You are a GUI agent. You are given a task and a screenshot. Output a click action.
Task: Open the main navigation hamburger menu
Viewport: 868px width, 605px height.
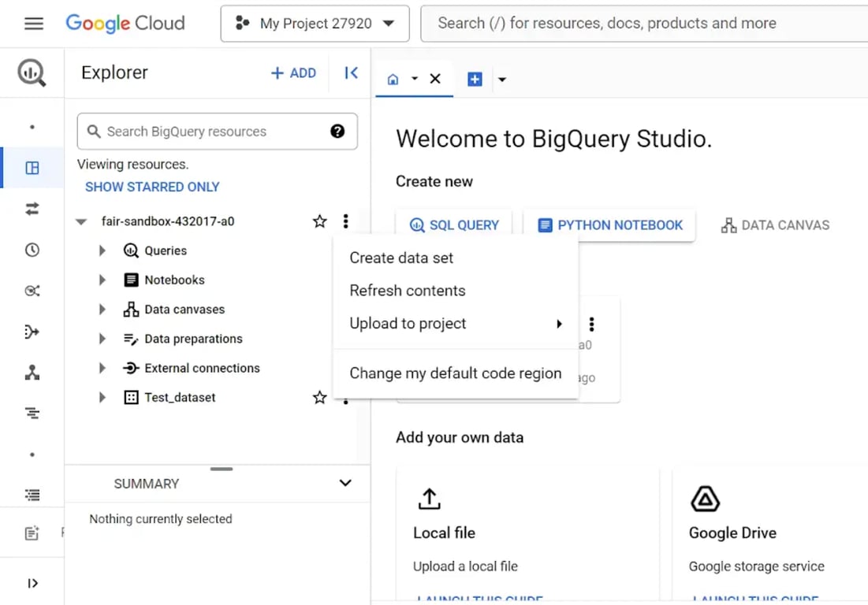(34, 23)
